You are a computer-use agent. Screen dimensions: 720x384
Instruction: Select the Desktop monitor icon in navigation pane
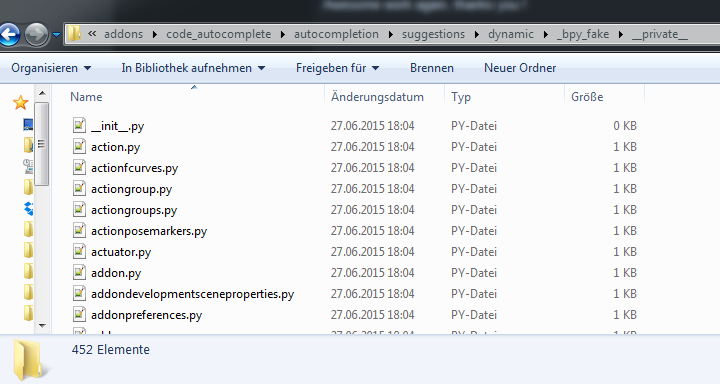point(28,124)
